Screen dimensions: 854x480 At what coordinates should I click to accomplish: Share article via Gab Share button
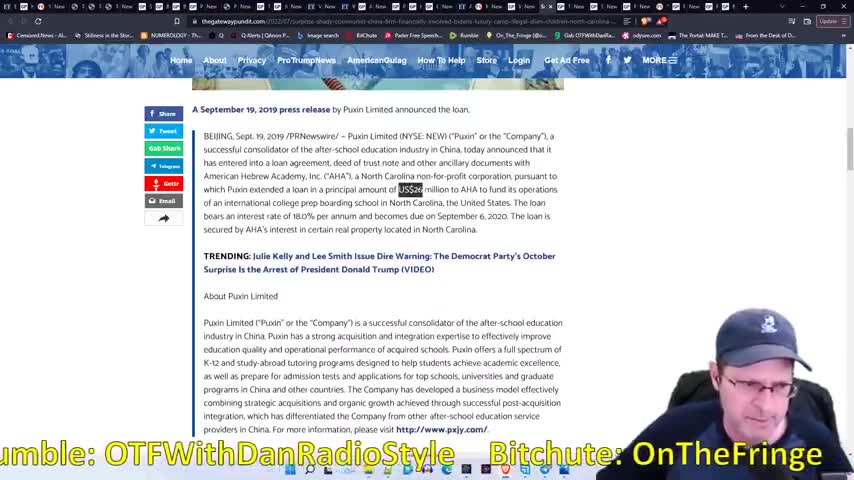163,148
